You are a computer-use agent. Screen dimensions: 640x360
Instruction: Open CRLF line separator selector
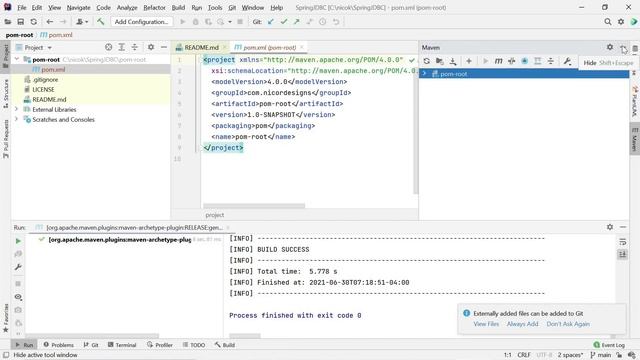(524, 355)
